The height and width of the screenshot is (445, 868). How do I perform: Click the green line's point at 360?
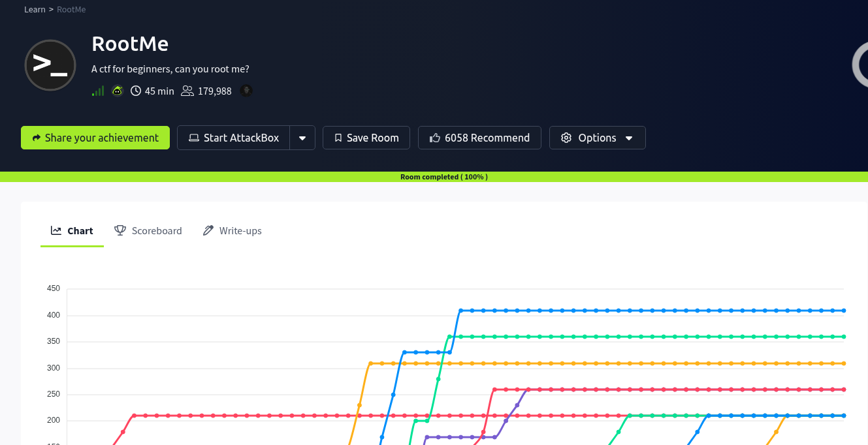coord(449,337)
